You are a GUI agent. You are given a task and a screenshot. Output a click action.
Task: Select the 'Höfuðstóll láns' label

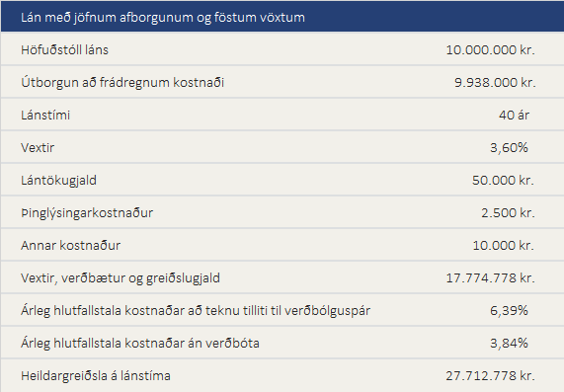(x=64, y=49)
